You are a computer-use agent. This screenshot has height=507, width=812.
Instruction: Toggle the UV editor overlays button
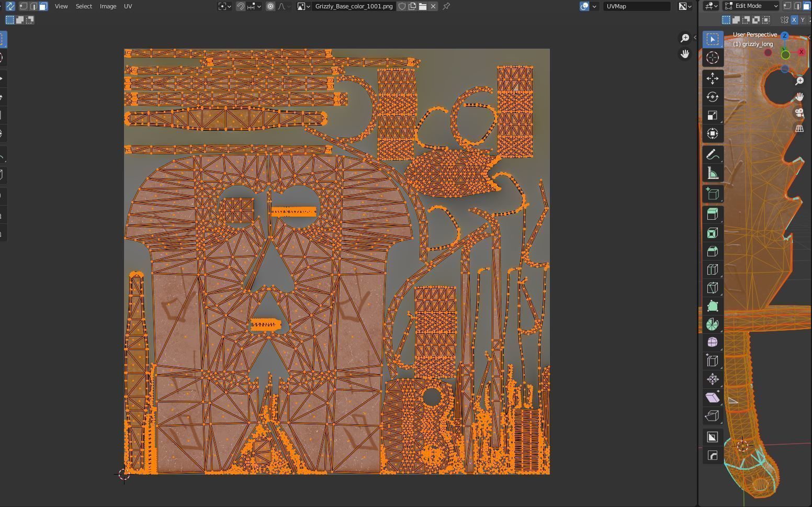click(x=584, y=6)
